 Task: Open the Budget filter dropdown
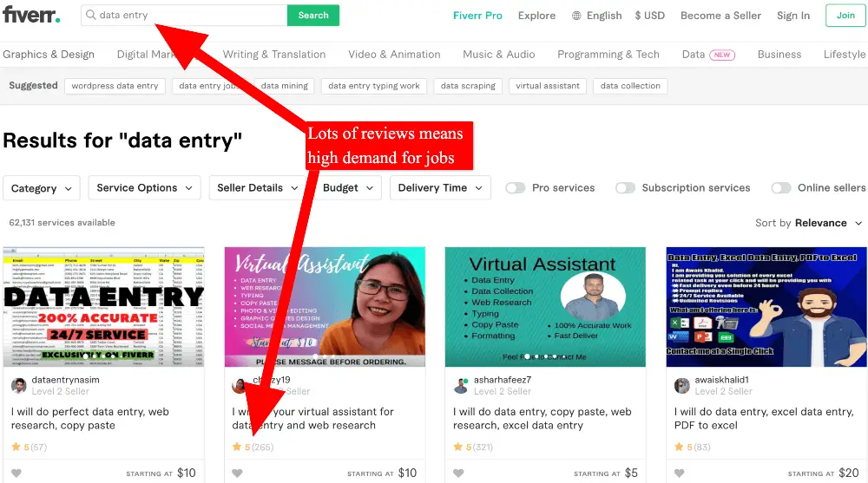coord(348,188)
